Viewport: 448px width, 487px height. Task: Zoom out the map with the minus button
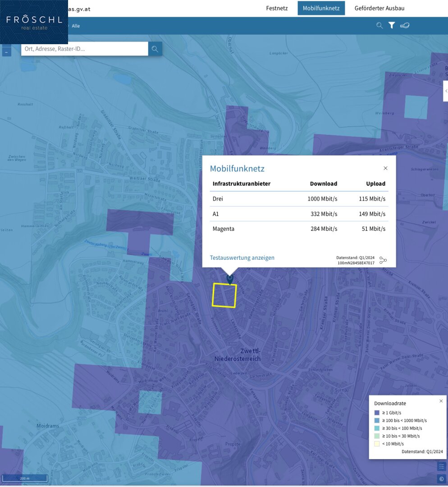tap(6, 52)
